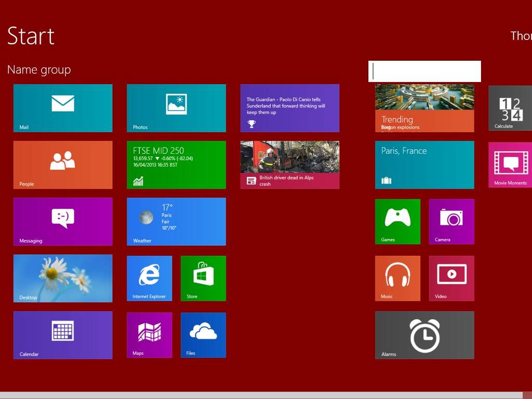The height and width of the screenshot is (399, 532).
Task: Open the Games tile
Action: tap(397, 221)
